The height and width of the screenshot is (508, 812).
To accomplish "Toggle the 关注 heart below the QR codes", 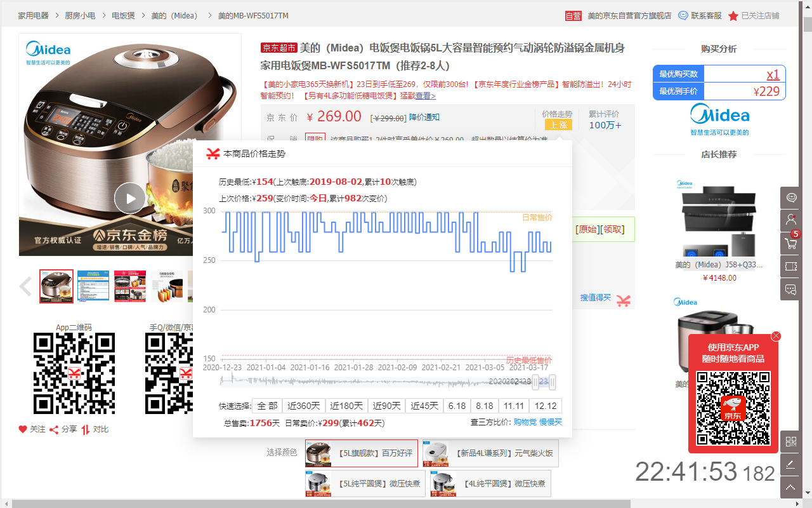I will pyautogui.click(x=22, y=429).
